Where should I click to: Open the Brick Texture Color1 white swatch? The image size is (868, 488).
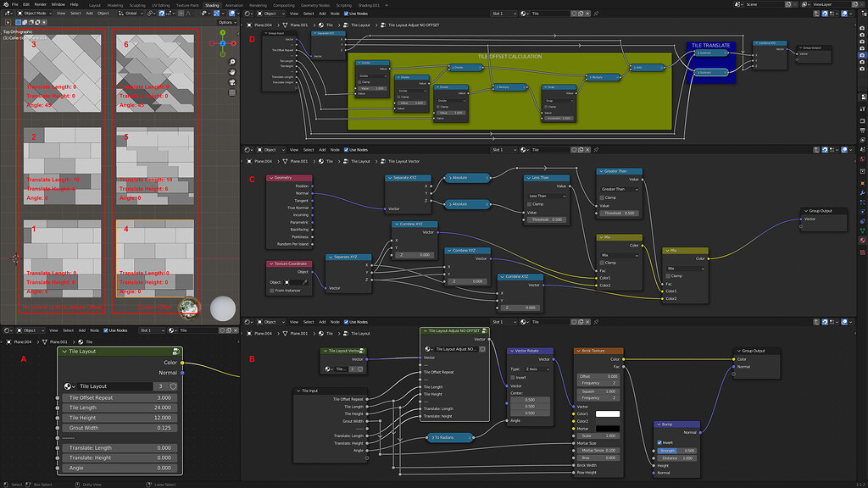607,413
